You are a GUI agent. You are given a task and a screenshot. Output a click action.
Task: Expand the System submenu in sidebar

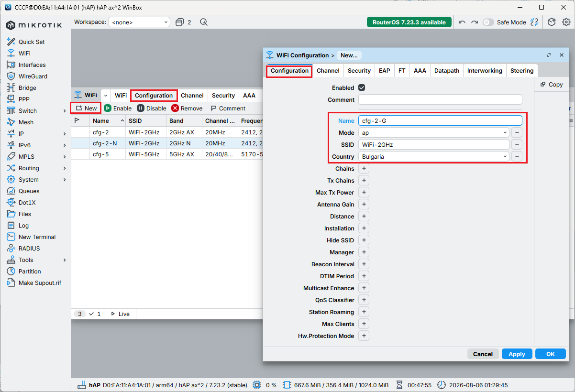pyautogui.click(x=65, y=179)
